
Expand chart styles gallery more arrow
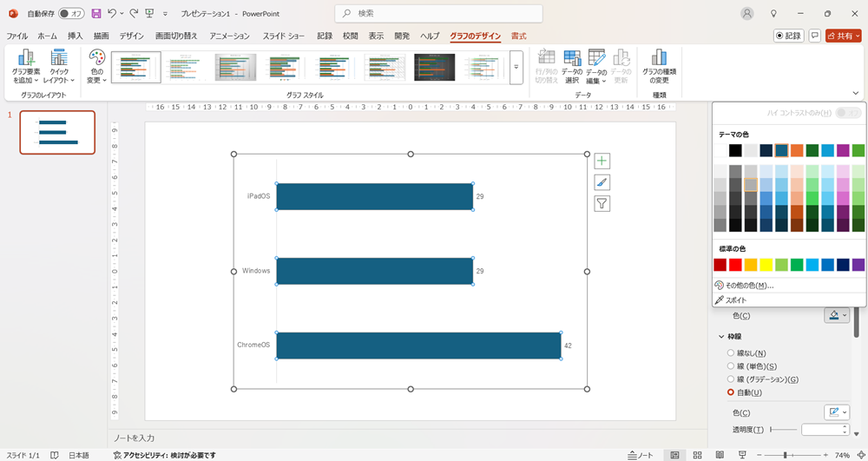click(x=516, y=67)
